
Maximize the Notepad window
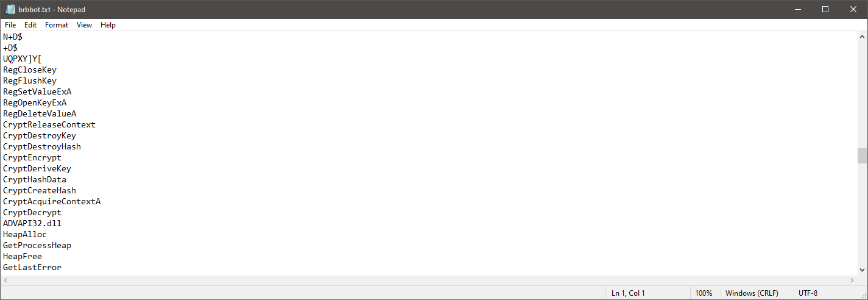[x=825, y=9]
